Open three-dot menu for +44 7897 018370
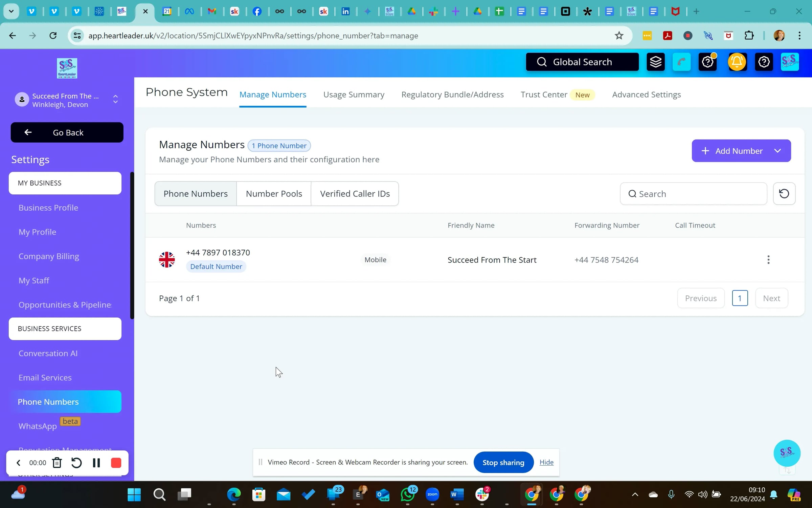The width and height of the screenshot is (812, 508). pyautogui.click(x=768, y=260)
